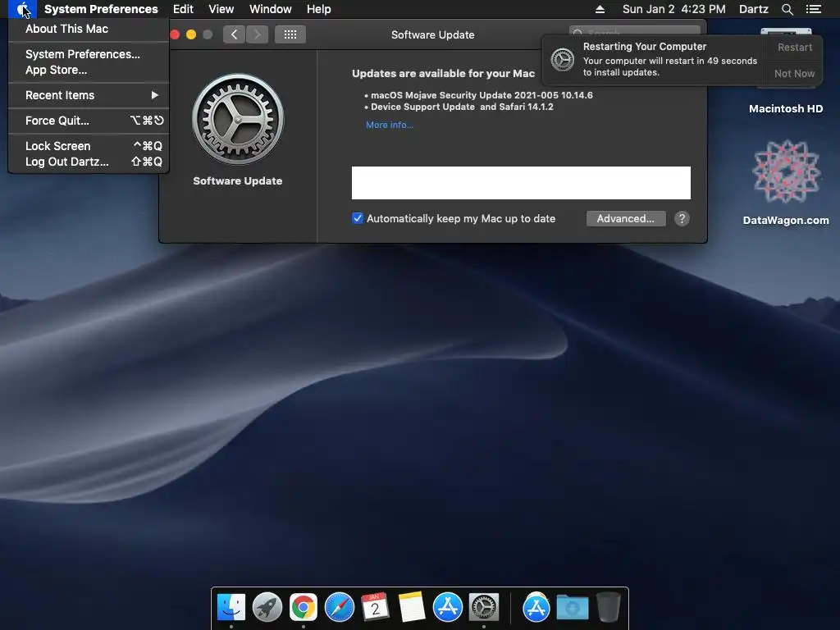Viewport: 840px width, 630px height.
Task: Open System Preferences app menu
Action: point(101,9)
